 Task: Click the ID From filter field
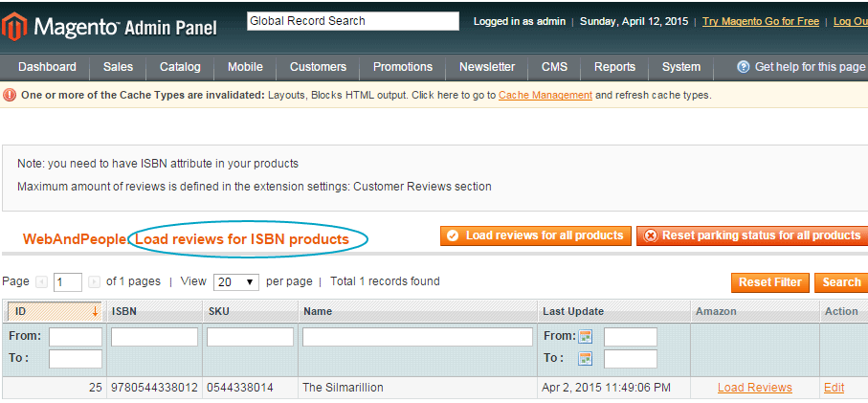pyautogui.click(x=76, y=337)
